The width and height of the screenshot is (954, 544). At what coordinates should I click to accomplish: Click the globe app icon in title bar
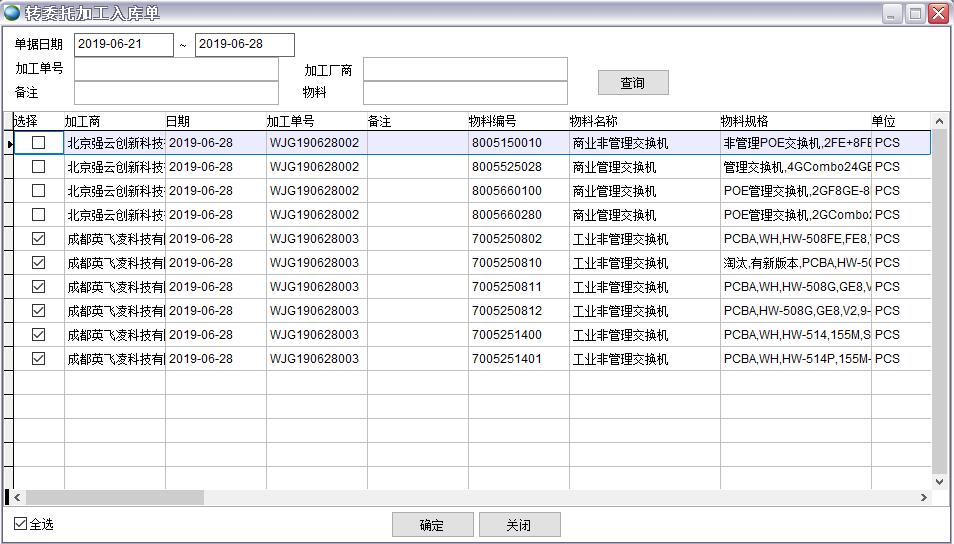(x=12, y=13)
